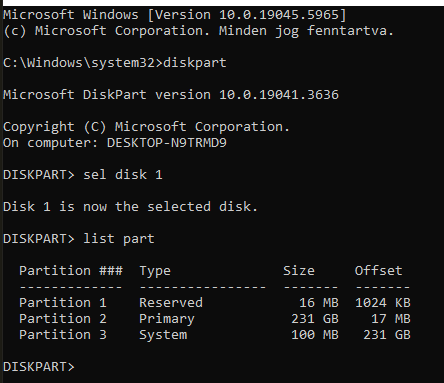Image resolution: width=444 pixels, height=383 pixels.
Task: Click the Partition 1 row label
Action: click(63, 303)
